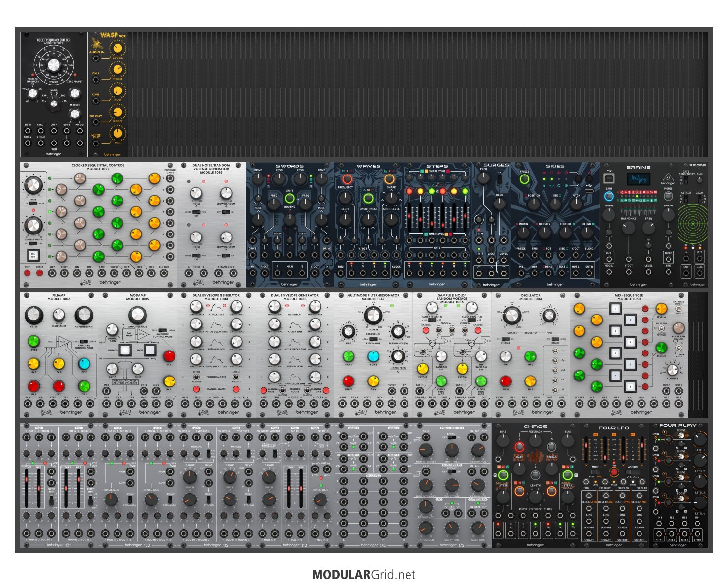
Task: Click the left MANUAL GATE button on Module 1033
Action: [264, 390]
